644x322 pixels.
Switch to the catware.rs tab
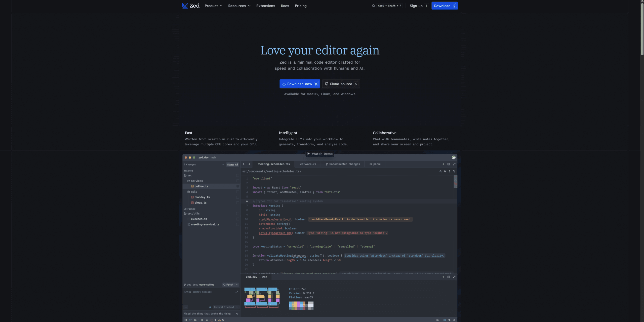(x=308, y=164)
